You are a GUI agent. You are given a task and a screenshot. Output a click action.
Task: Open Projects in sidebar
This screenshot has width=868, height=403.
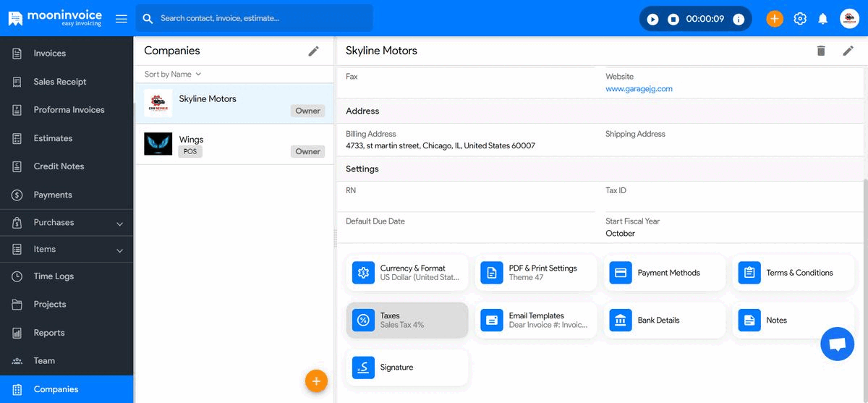tap(67, 305)
